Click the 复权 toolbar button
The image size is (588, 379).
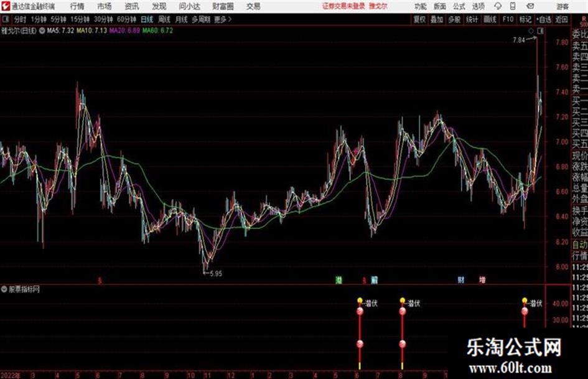(x=419, y=19)
